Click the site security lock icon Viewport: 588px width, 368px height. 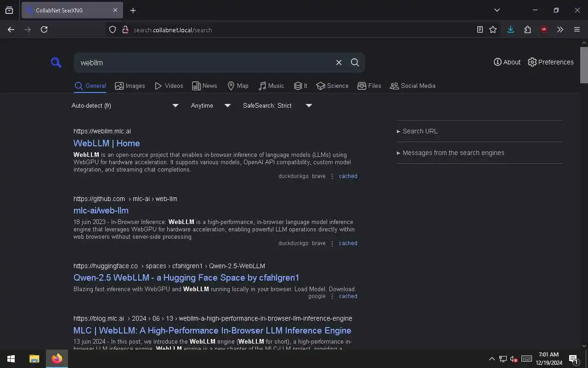coord(125,29)
